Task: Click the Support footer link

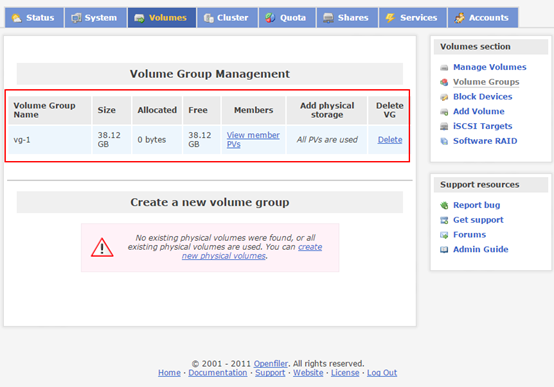Action: (270, 373)
